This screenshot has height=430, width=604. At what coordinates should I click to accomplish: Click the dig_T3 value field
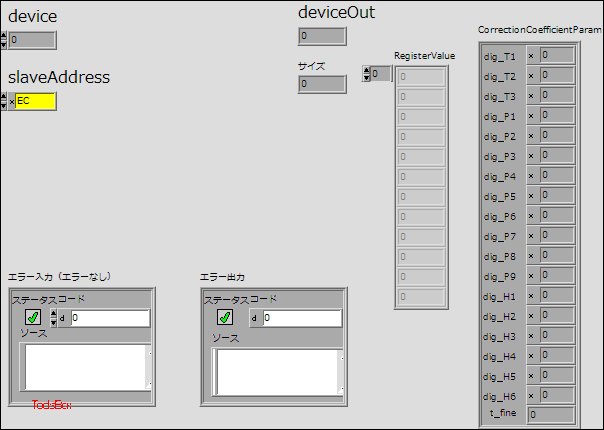point(557,96)
